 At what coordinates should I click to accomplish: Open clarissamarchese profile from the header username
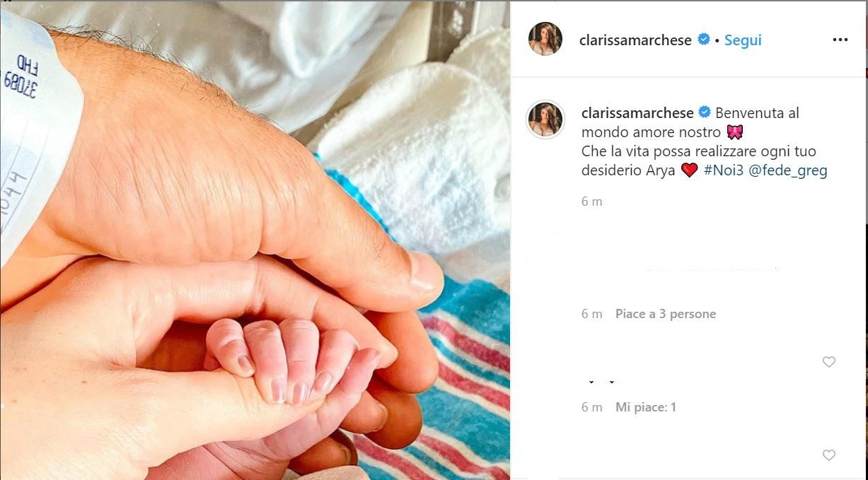(x=635, y=40)
